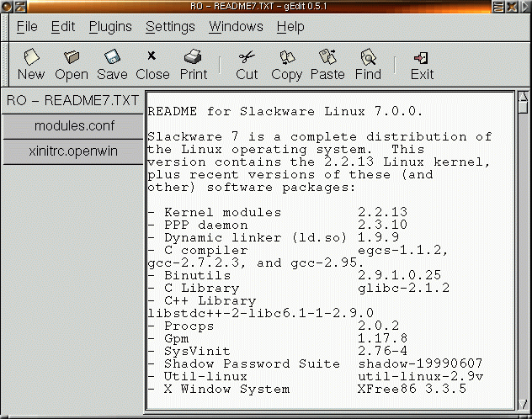The image size is (532, 419).
Task: Click the 'glibc-2.1.2' version text
Action: (404, 288)
